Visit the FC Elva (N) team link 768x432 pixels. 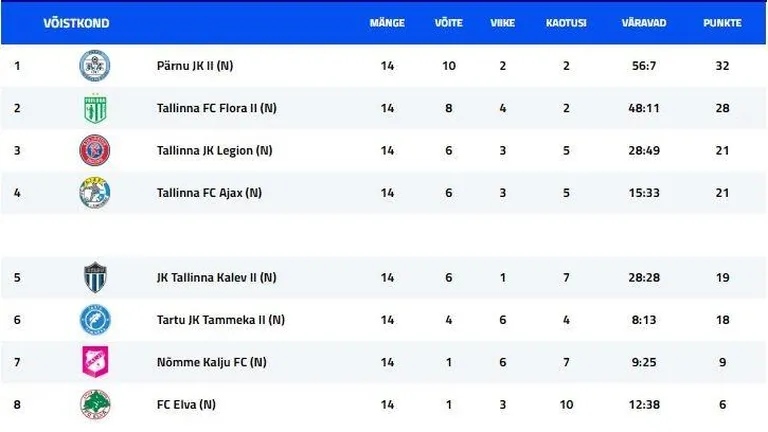click(186, 405)
